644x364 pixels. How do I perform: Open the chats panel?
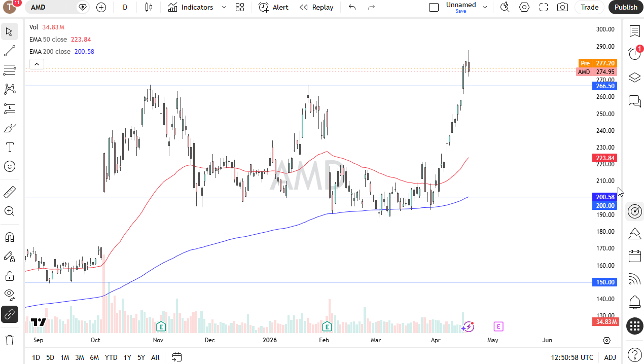(x=634, y=101)
